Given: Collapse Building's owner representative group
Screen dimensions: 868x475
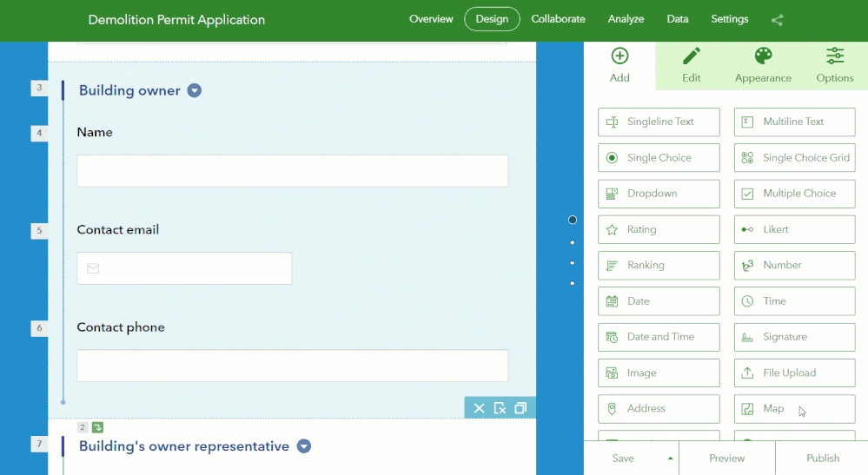Looking at the screenshot, I should click(x=304, y=445).
